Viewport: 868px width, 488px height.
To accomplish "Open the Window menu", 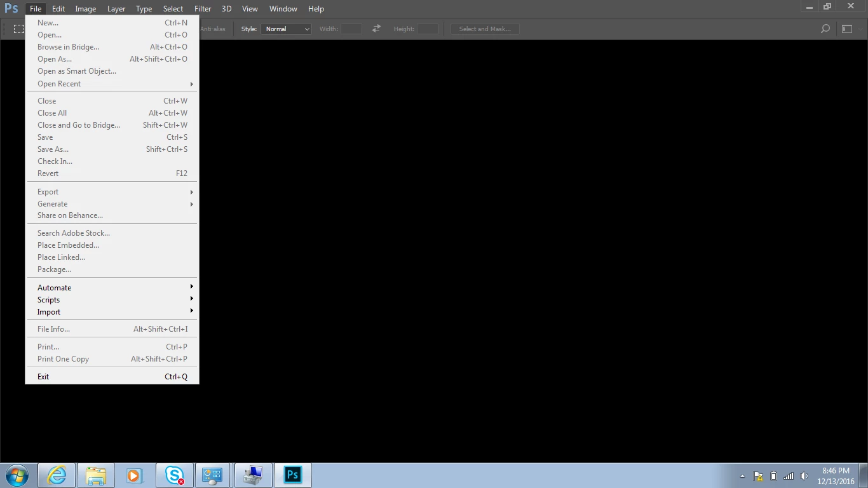I will [283, 9].
